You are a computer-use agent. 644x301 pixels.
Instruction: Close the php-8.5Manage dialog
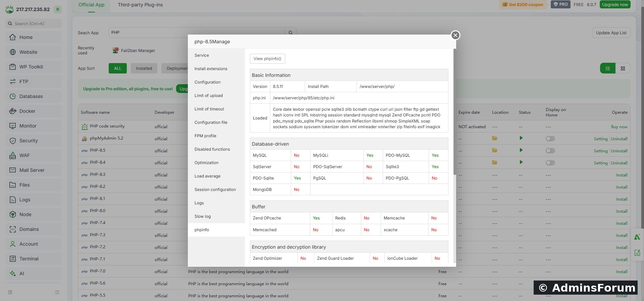455,35
